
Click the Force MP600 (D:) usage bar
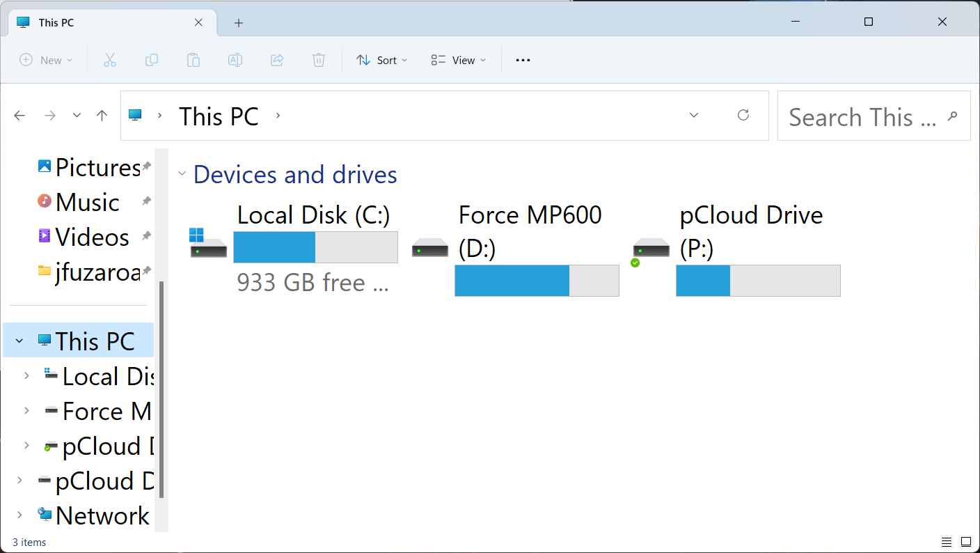pos(537,281)
